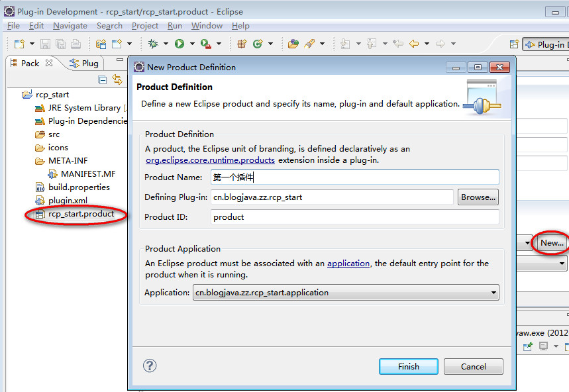Viewport: 569px width, 392px height.
Task: Click Collapse All in Package Explorer
Action: pos(103,79)
